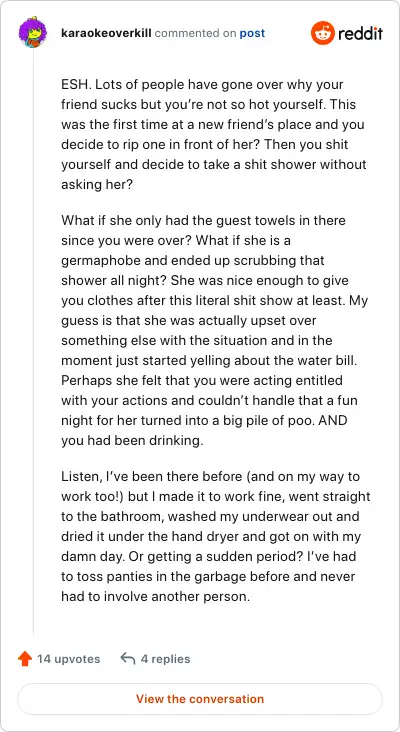This screenshot has width=400, height=732.
Task: Click the orange Reddit Snoo logo icon
Action: coord(323,33)
